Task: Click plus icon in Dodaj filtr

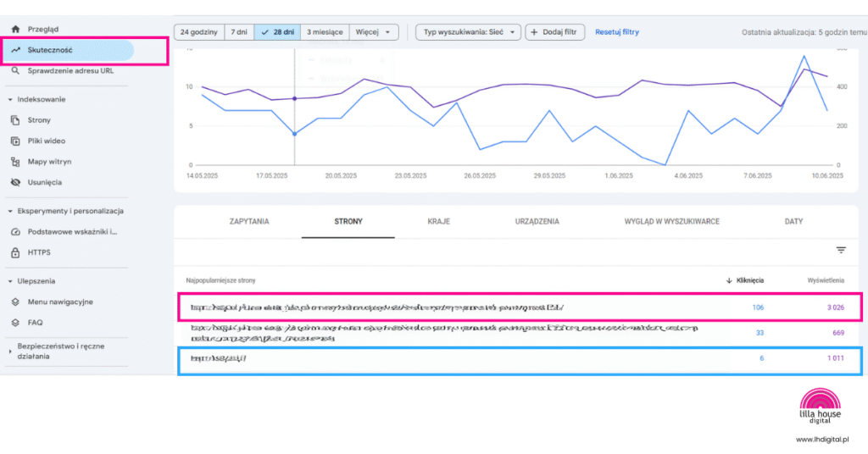Action: point(534,32)
